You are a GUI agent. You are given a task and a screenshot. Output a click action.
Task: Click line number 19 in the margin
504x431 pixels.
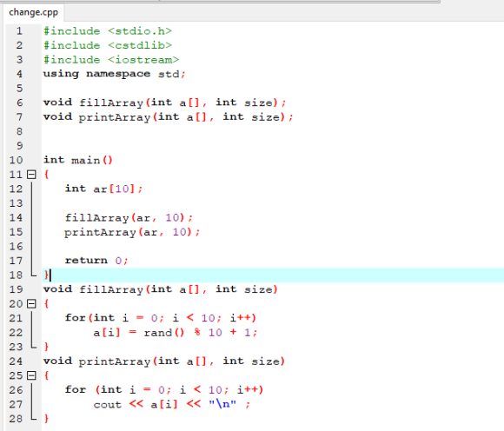click(x=16, y=289)
